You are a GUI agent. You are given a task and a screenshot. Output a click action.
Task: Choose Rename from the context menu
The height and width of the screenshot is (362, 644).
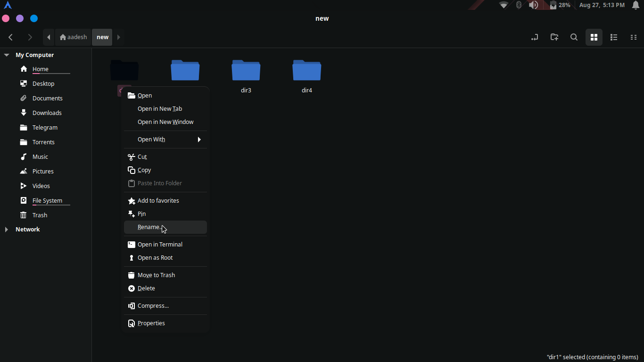(149, 227)
